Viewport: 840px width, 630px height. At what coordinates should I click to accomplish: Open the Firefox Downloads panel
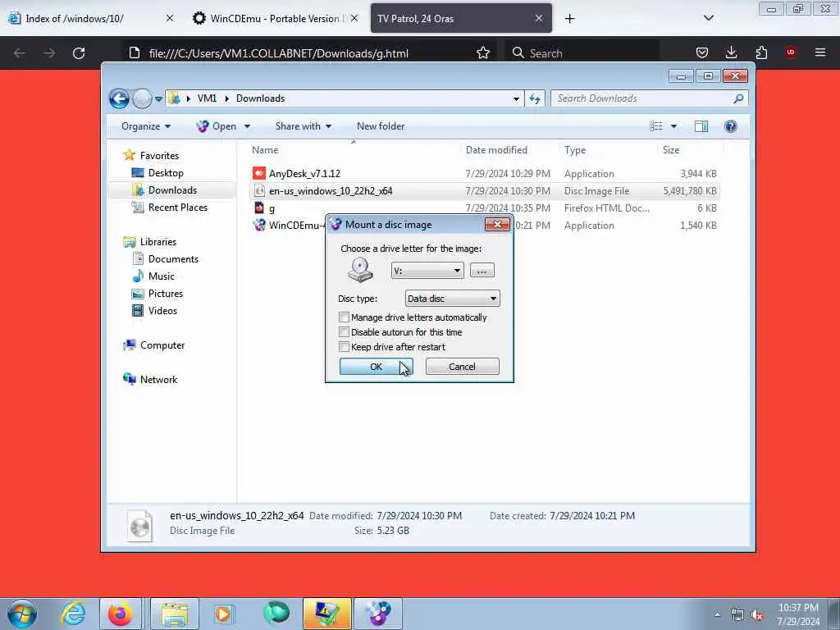click(731, 52)
